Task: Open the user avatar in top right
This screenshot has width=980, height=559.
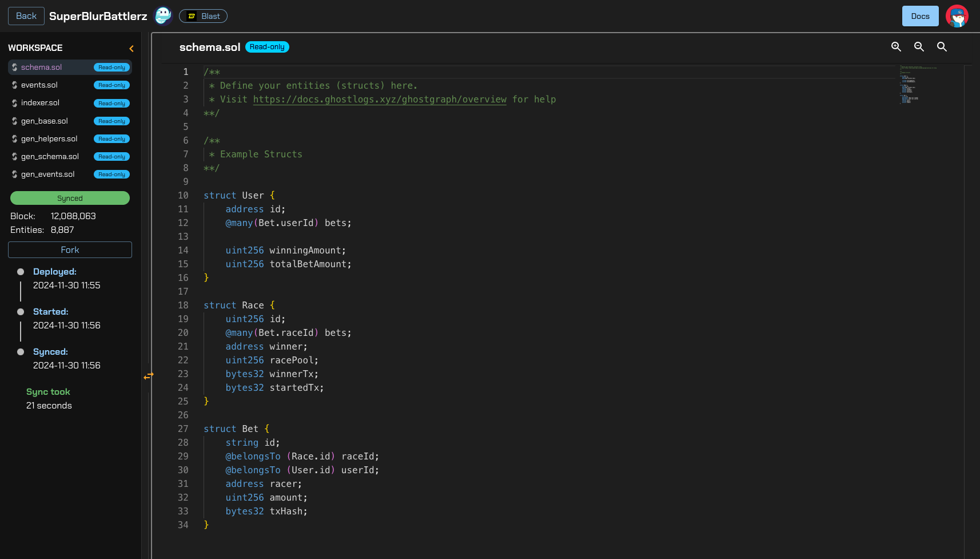Action: pos(957,16)
